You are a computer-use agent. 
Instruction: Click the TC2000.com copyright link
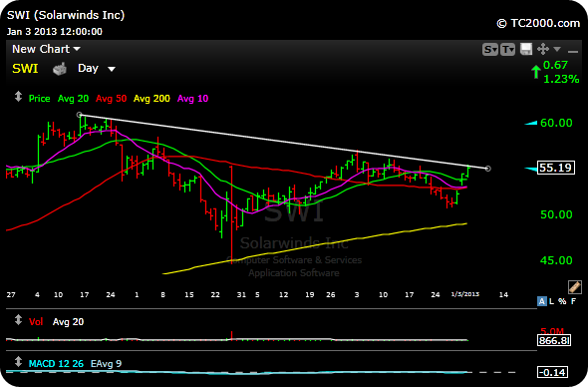click(538, 23)
